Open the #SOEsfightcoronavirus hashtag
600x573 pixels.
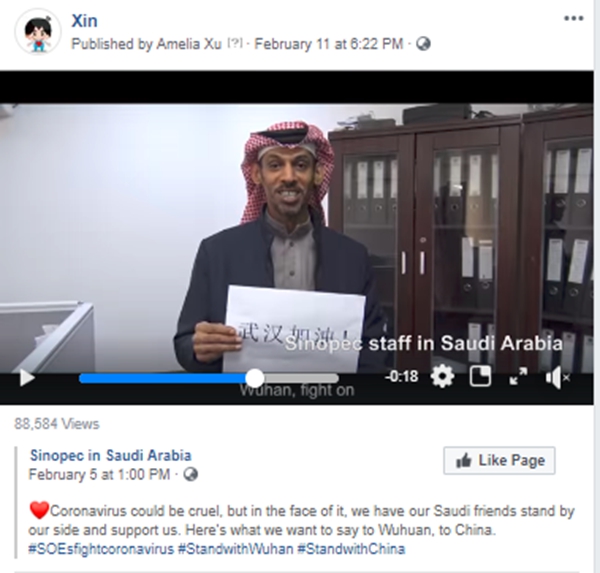pyautogui.click(x=101, y=549)
